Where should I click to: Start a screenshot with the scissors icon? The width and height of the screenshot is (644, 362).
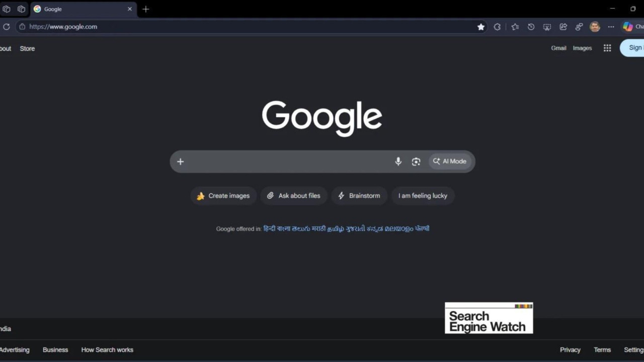(547, 27)
